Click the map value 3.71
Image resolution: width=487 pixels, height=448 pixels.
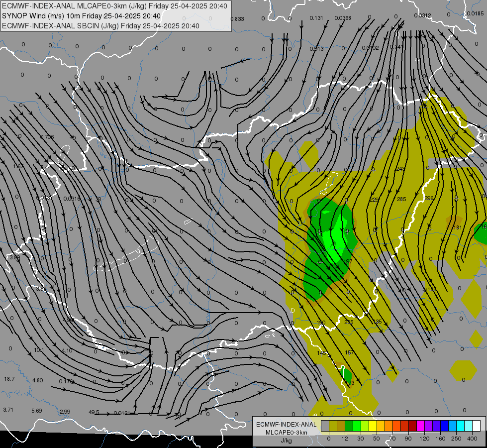pos(8,410)
